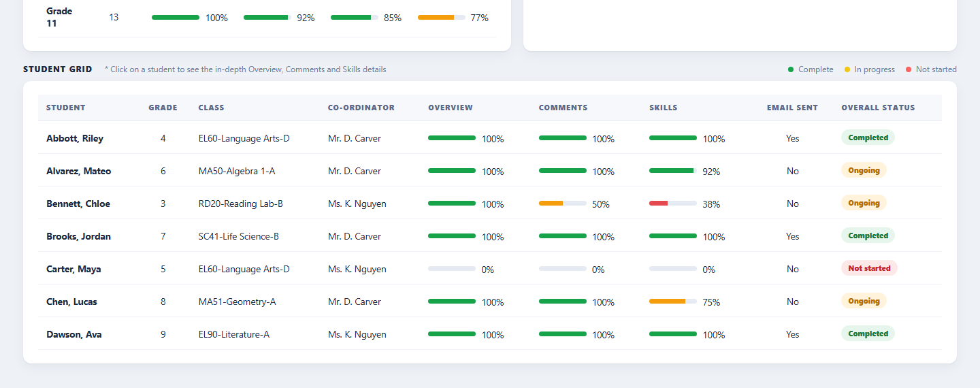Click red Not started legend dot

pos(909,69)
